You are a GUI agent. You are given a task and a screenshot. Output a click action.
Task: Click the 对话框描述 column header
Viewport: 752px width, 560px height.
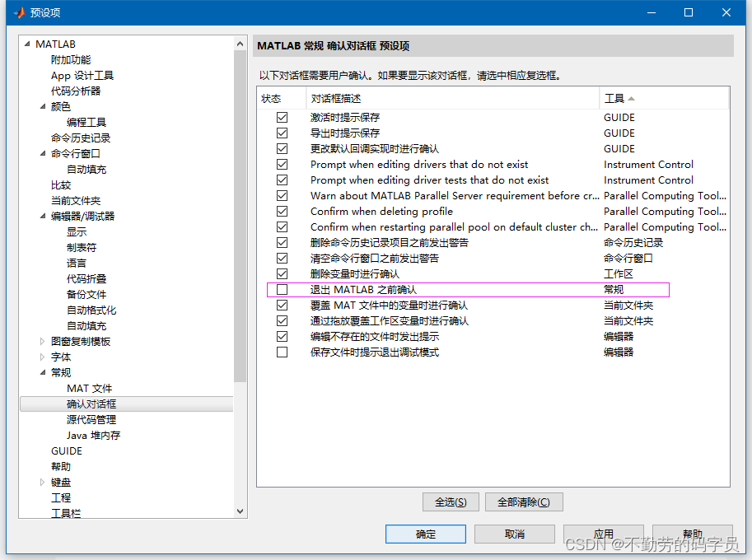pyautogui.click(x=452, y=98)
